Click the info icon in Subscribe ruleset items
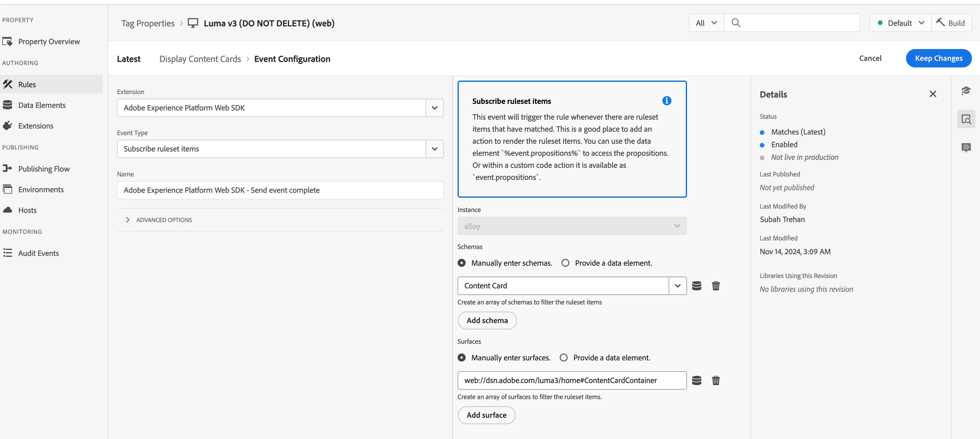The width and height of the screenshot is (980, 439). point(667,100)
